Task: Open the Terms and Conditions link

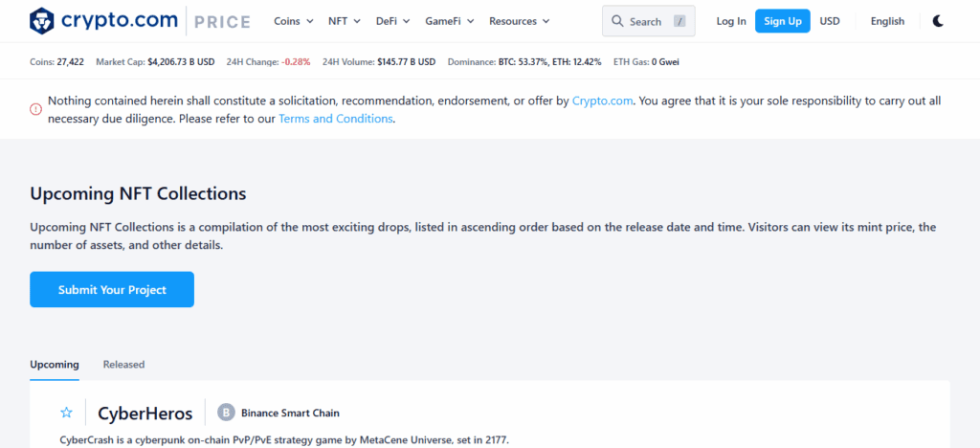Action: coord(335,119)
